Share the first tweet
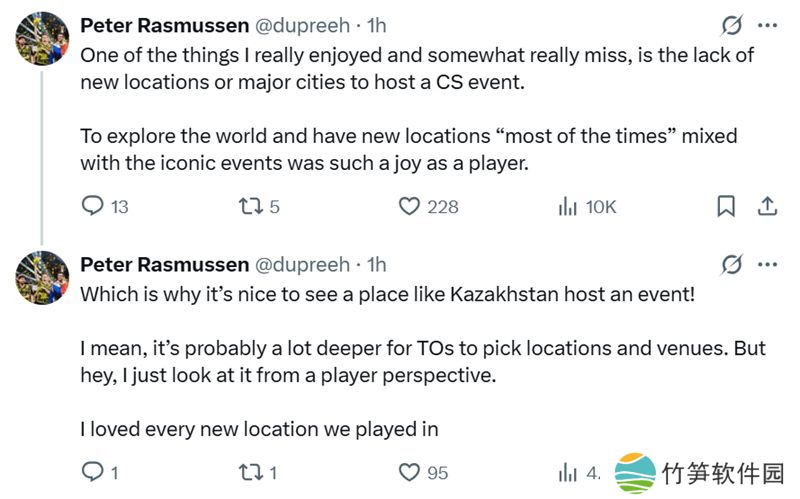The image size is (800, 499). coord(767,206)
